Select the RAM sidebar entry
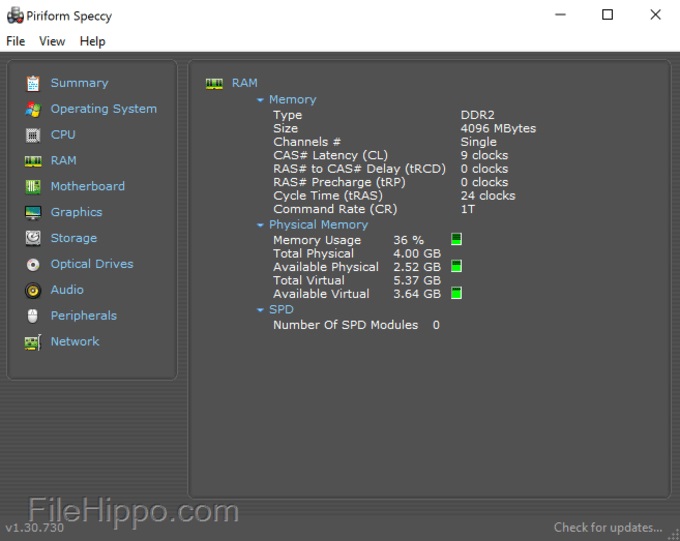The width and height of the screenshot is (680, 541). click(x=63, y=161)
